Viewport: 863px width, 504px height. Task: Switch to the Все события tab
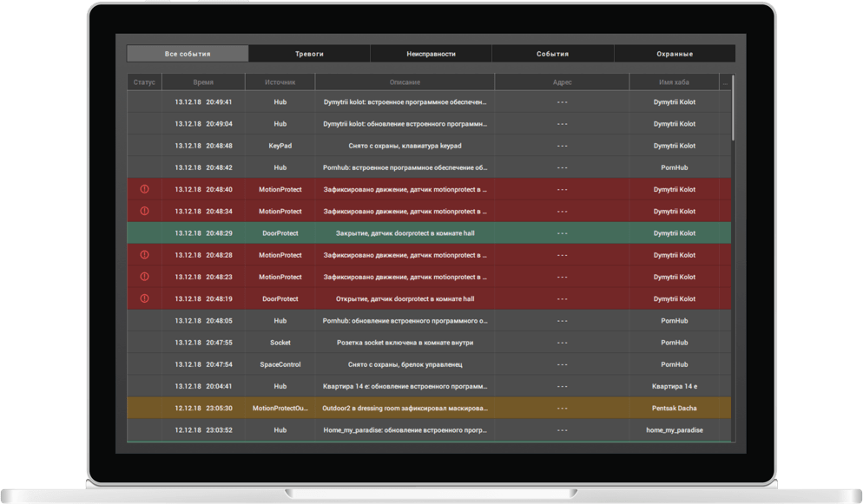click(188, 54)
